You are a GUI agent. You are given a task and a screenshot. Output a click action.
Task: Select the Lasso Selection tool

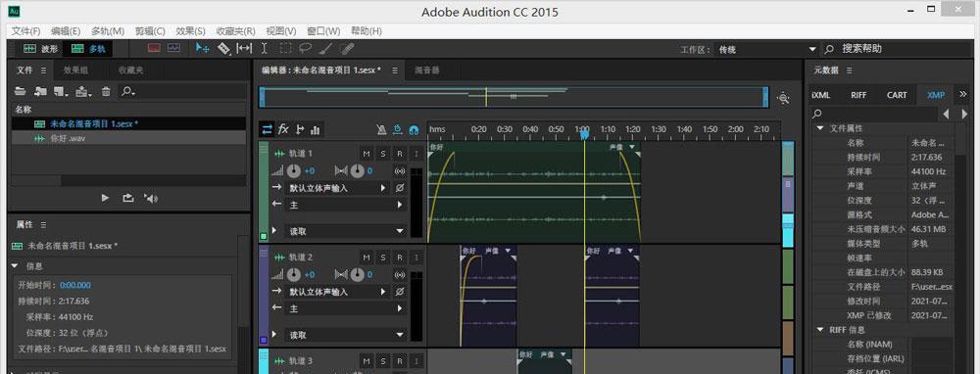click(305, 48)
